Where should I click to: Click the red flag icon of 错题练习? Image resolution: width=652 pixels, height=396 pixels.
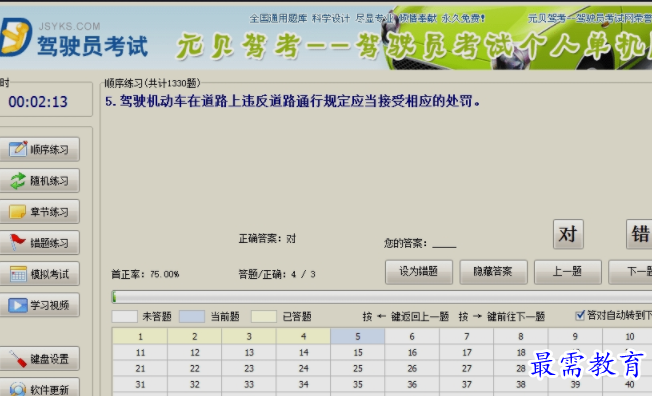[17, 242]
